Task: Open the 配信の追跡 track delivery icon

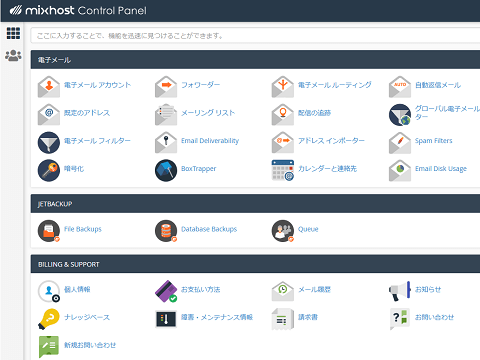Action: click(x=283, y=114)
